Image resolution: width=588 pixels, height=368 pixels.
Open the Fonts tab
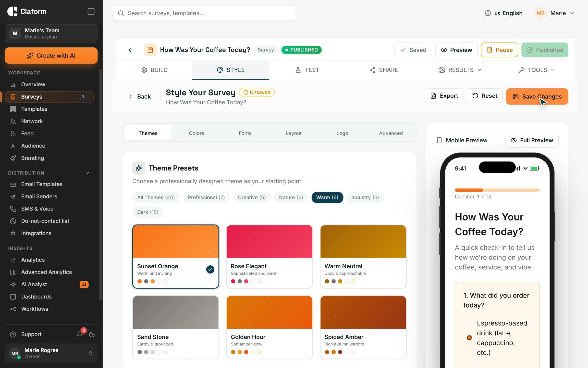pyautogui.click(x=245, y=133)
